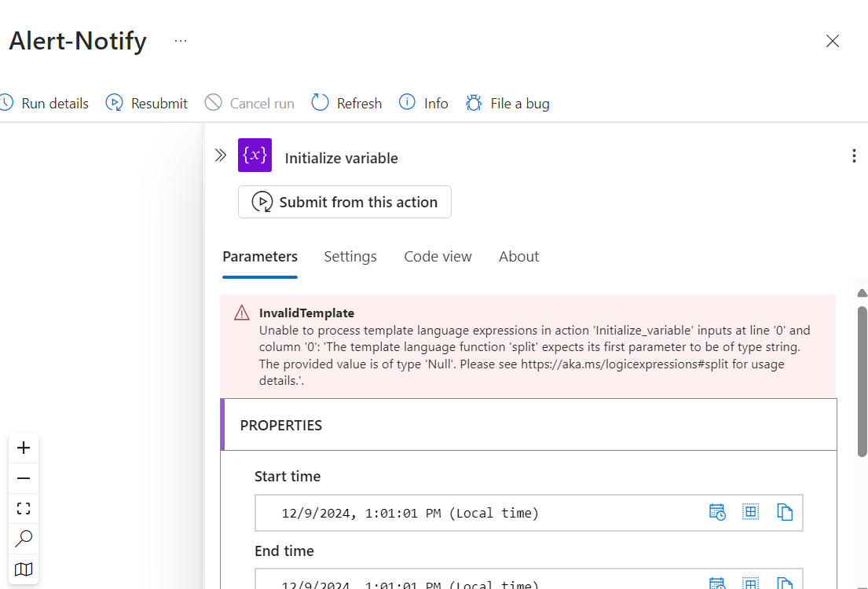Image resolution: width=868 pixels, height=589 pixels.
Task: Click the Start time value field
Action: [529, 513]
